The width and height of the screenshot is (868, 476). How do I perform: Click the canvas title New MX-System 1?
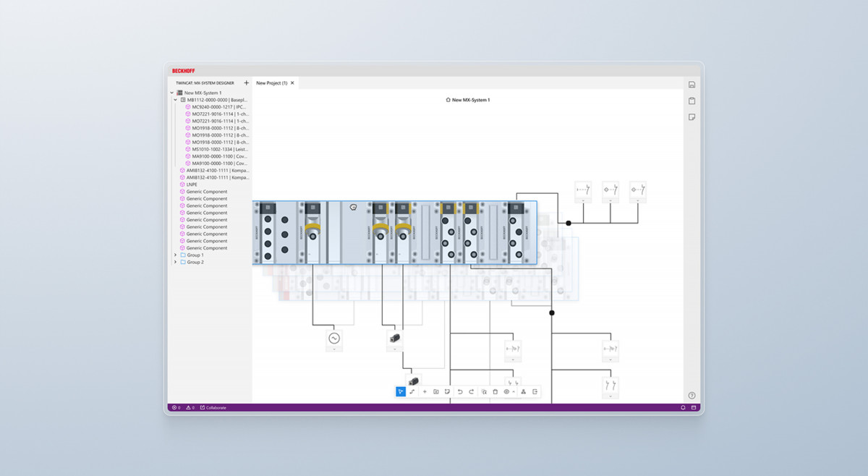coord(471,100)
